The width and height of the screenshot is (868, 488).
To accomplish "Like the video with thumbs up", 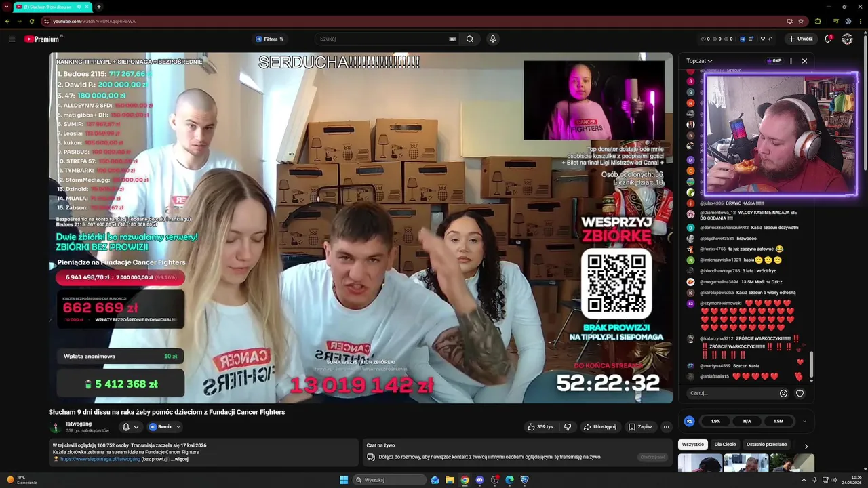I will click(541, 427).
